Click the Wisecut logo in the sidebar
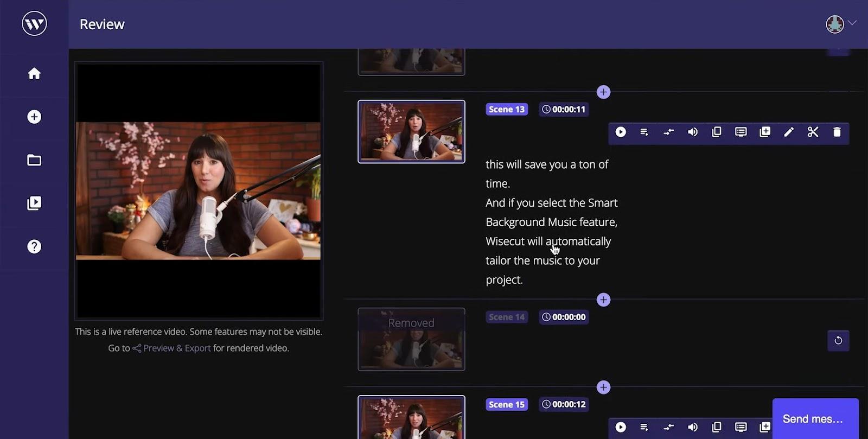Image resolution: width=868 pixels, height=439 pixels. 34,23
